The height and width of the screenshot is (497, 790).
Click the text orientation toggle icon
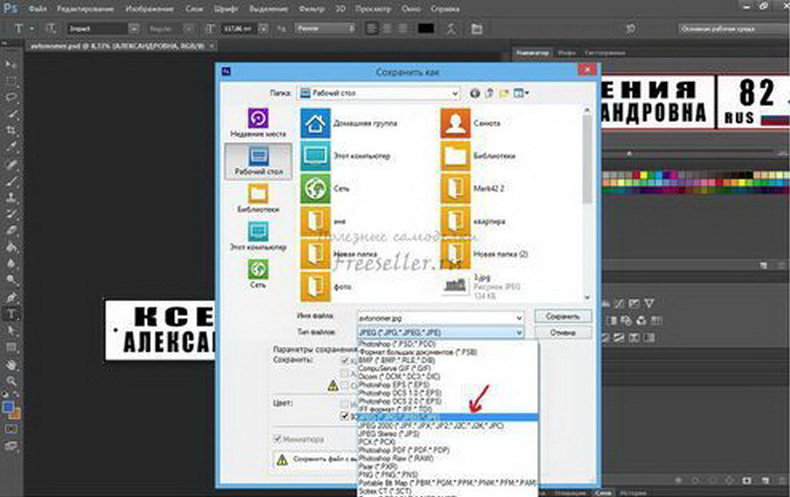[50, 29]
